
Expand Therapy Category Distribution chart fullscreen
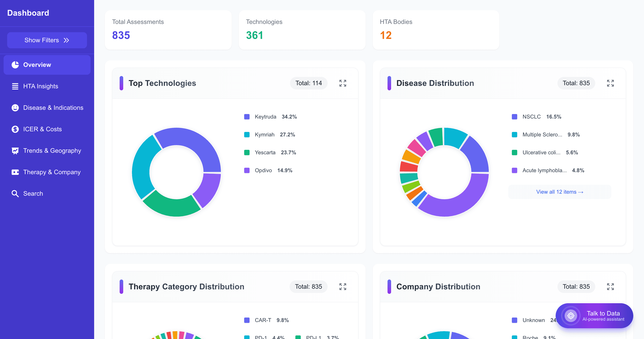[343, 287]
